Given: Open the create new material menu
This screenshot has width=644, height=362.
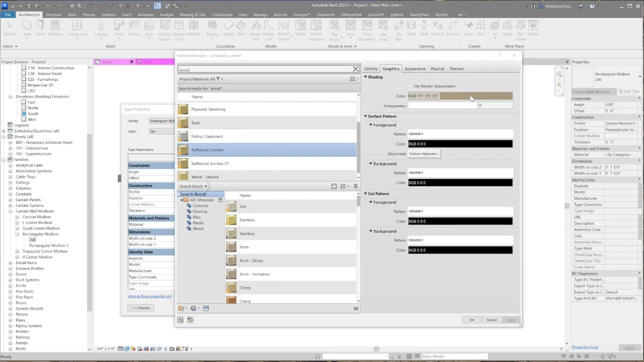Looking at the screenshot, I should pos(194,308).
